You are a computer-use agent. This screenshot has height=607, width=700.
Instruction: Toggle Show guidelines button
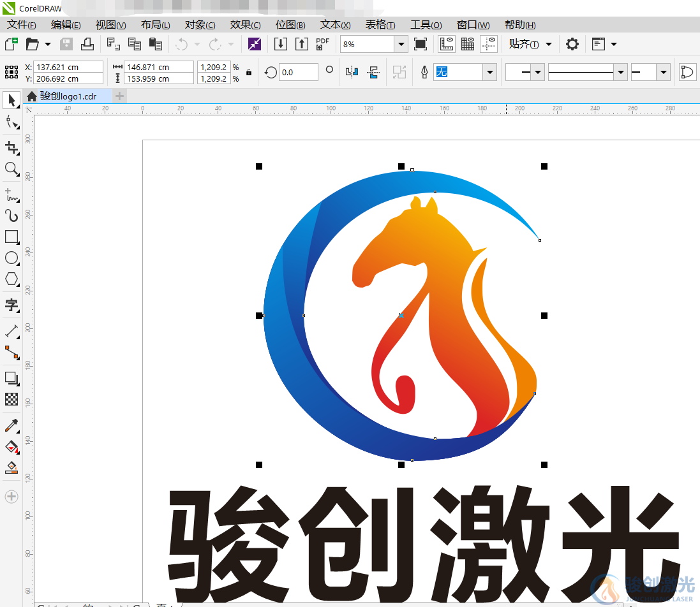(489, 44)
